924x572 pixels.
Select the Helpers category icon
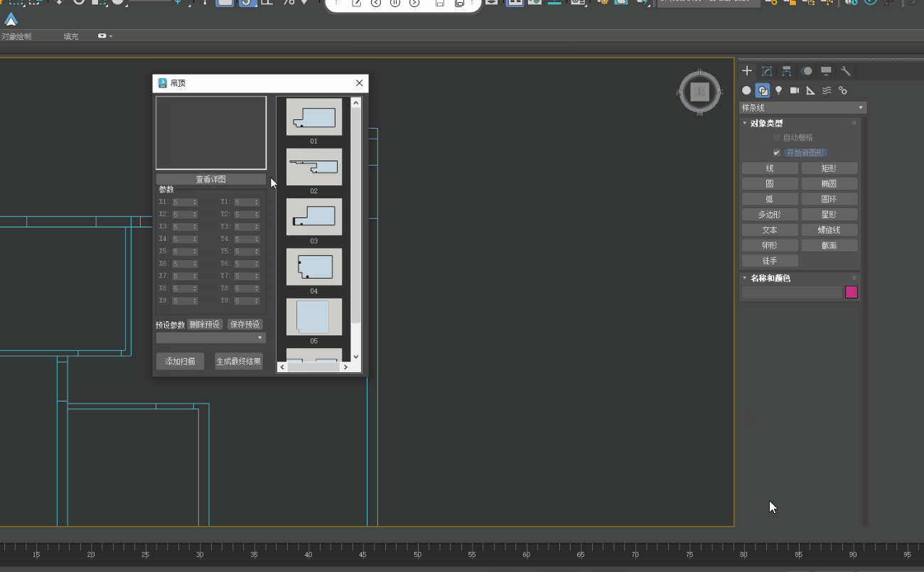point(810,90)
